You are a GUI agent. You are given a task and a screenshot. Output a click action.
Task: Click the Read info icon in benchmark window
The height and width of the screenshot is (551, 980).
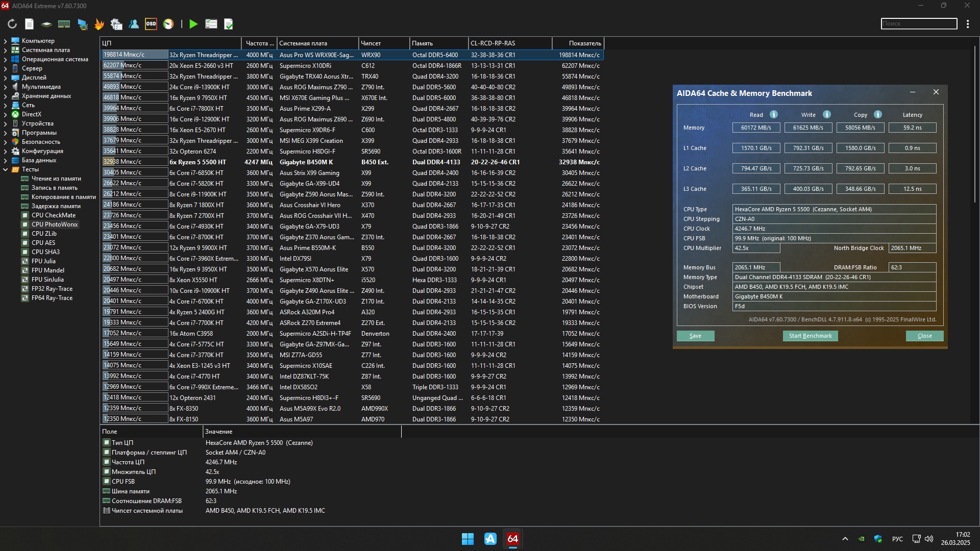[774, 115]
